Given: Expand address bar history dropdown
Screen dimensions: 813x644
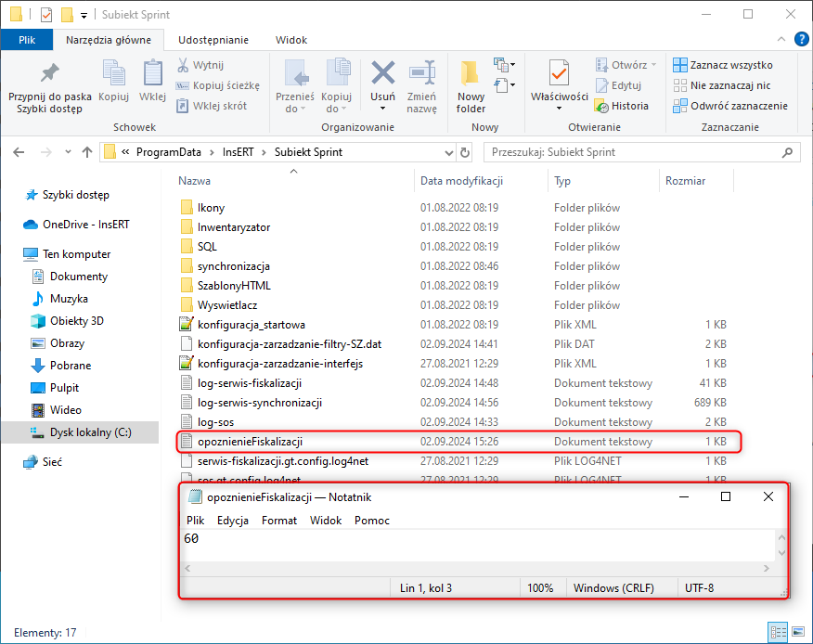Looking at the screenshot, I should pyautogui.click(x=449, y=153).
